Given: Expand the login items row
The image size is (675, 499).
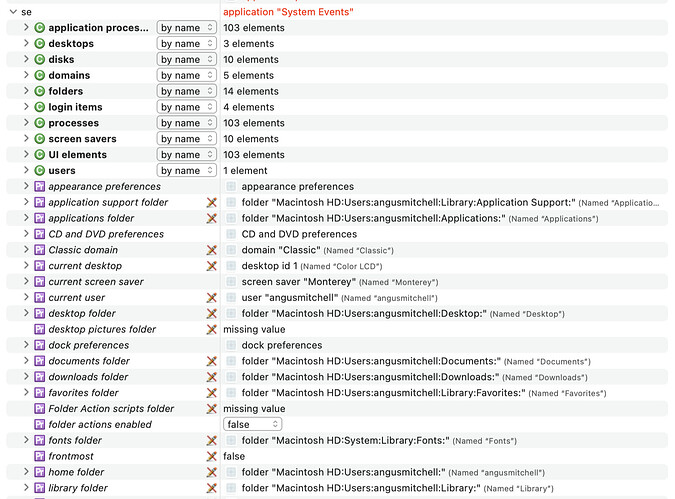Looking at the screenshot, I should [x=26, y=107].
